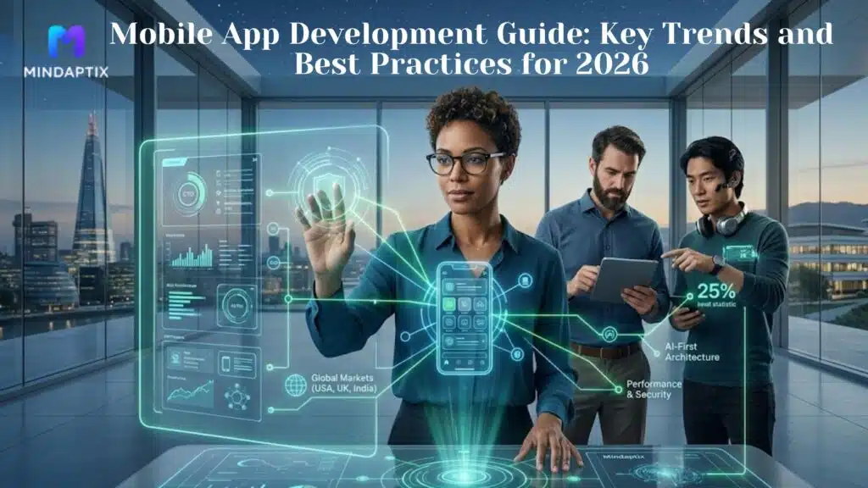Screen dimensions: 868x488
Task: Click the Mindaptix logo icon
Action: [66, 42]
